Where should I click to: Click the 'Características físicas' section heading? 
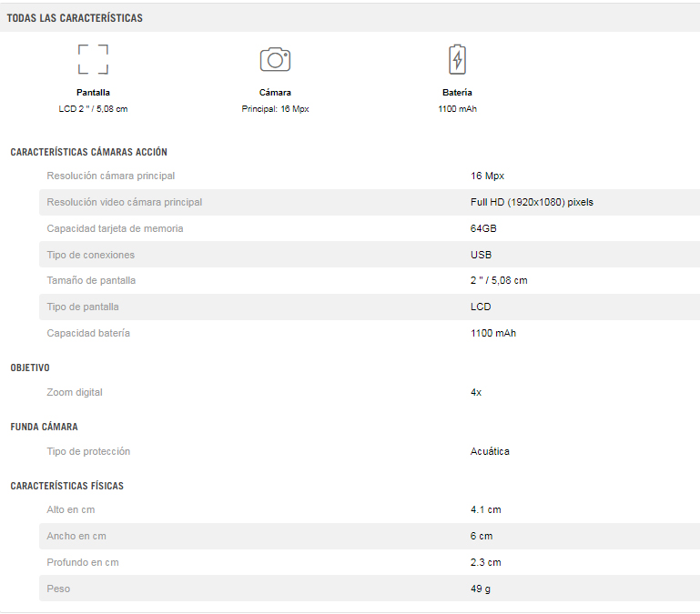pyautogui.click(x=67, y=486)
